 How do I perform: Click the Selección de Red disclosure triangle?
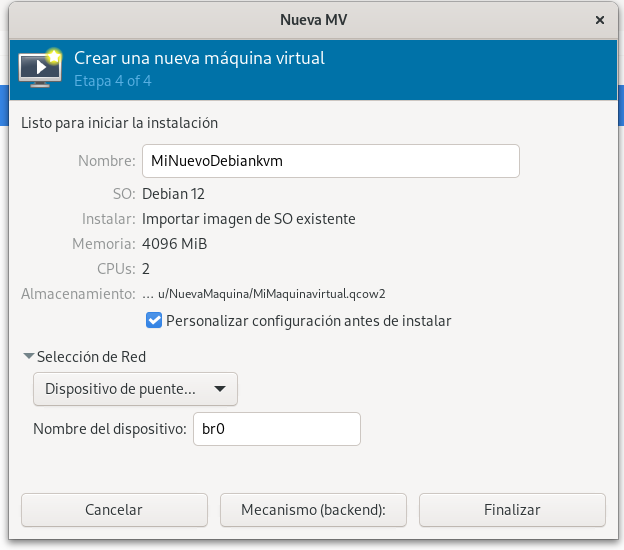coord(28,356)
